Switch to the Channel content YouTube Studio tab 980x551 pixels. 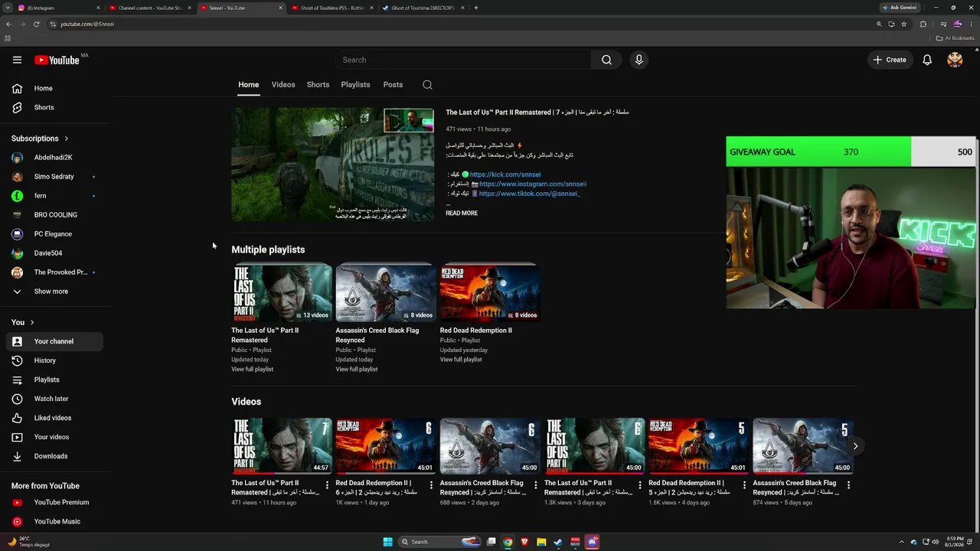pyautogui.click(x=150, y=8)
